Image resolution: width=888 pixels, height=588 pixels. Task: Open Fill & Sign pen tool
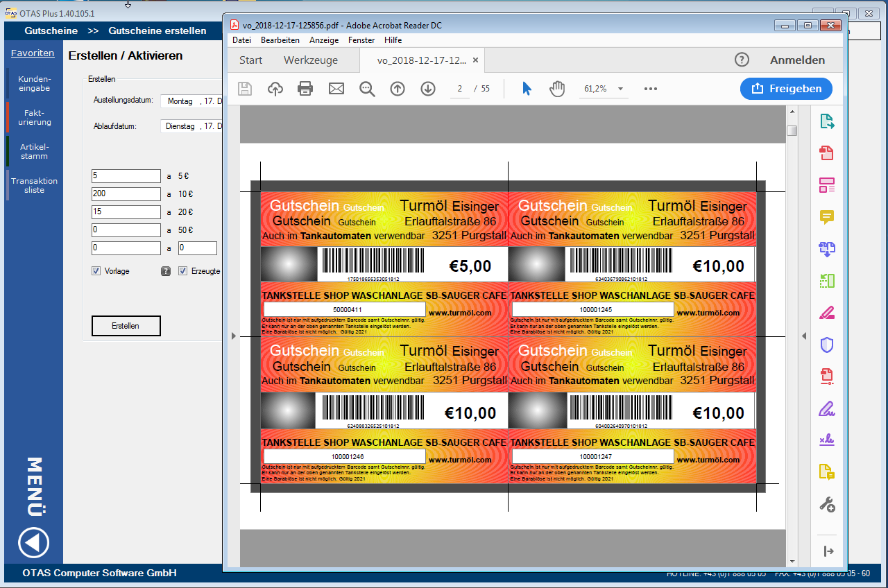point(827,408)
